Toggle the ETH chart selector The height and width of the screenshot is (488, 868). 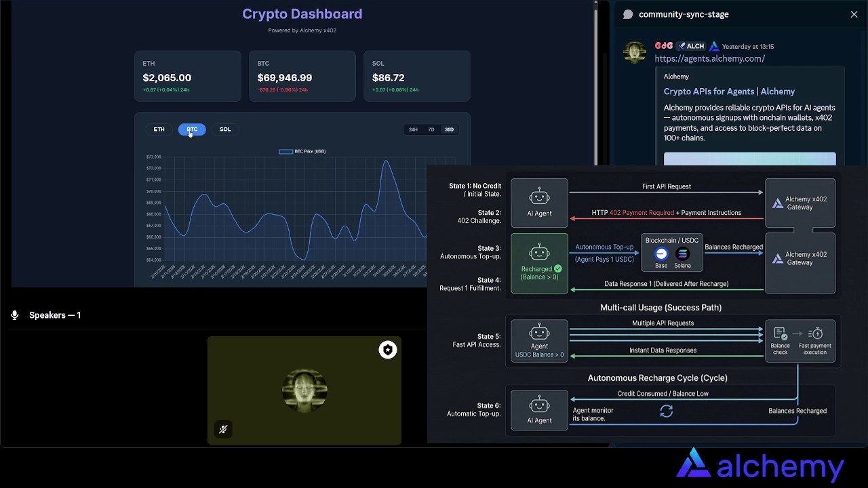coord(159,129)
